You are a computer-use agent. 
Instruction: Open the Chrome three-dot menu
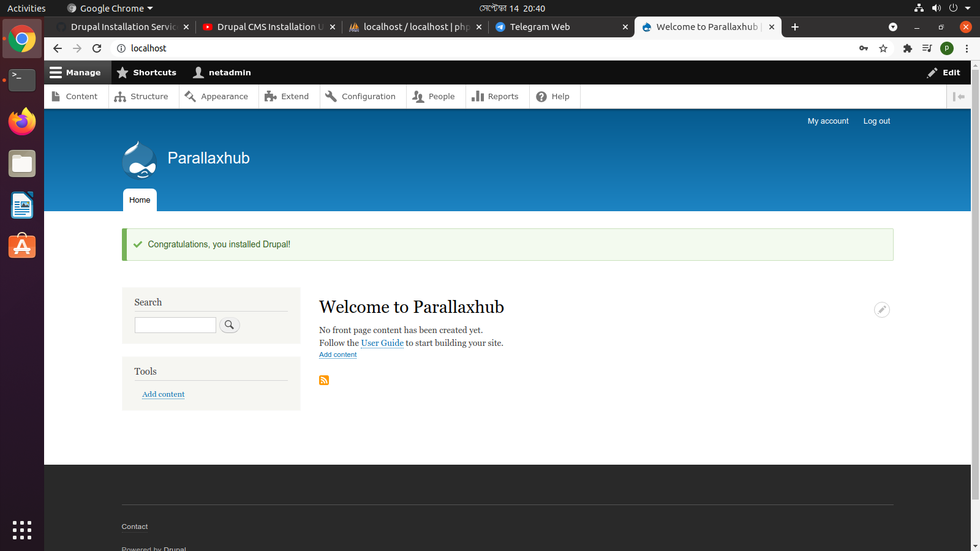(x=967, y=48)
